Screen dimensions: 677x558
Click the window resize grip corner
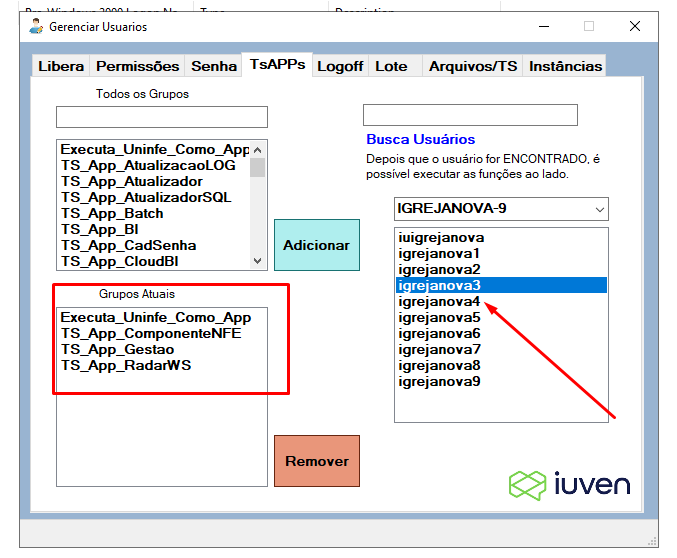653,542
